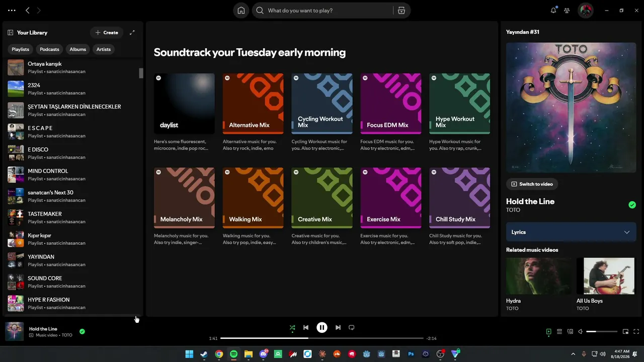Open the Chill Study Mix card

tap(459, 207)
